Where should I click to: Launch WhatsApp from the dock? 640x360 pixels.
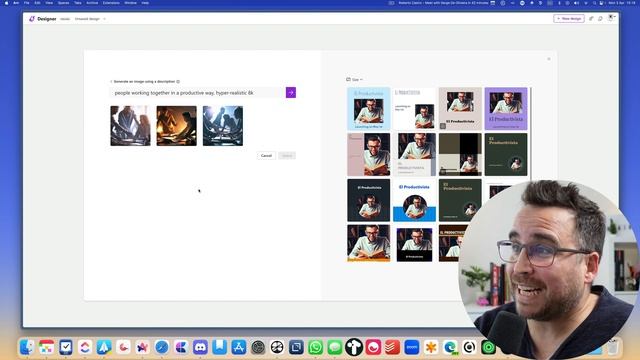tap(316, 347)
